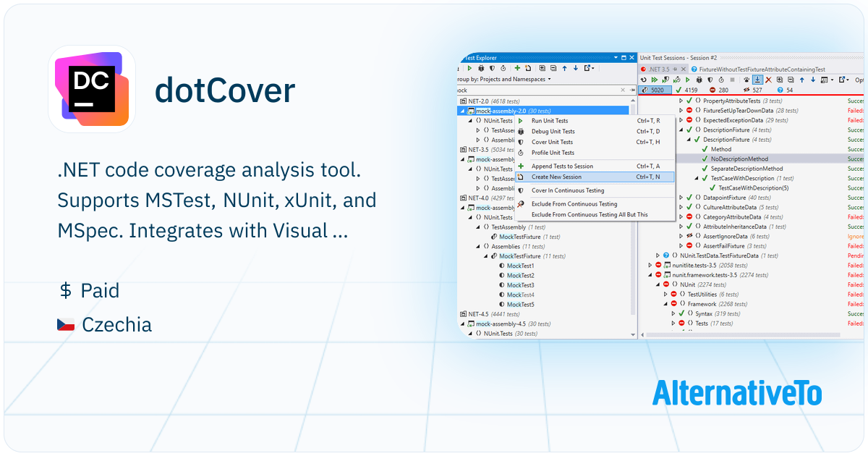The image size is (868, 456).
Task: Click up arrow in Unit Test Sessions toolbar
Action: tap(802, 80)
